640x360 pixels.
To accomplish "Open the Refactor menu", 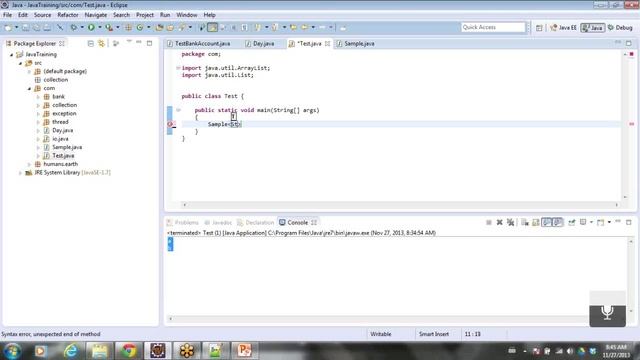I will click(x=68, y=15).
